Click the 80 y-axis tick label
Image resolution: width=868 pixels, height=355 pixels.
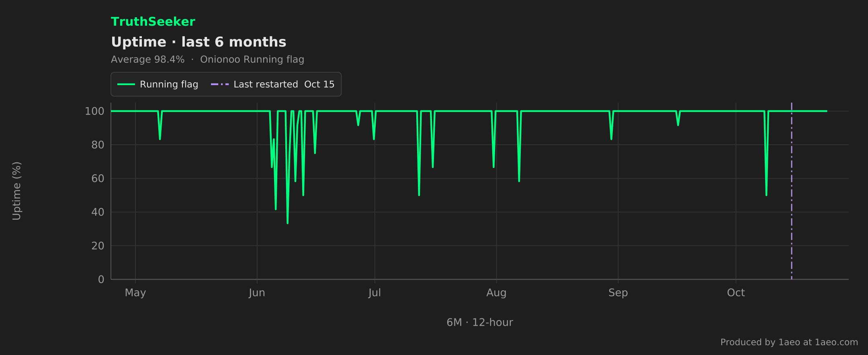(x=98, y=145)
